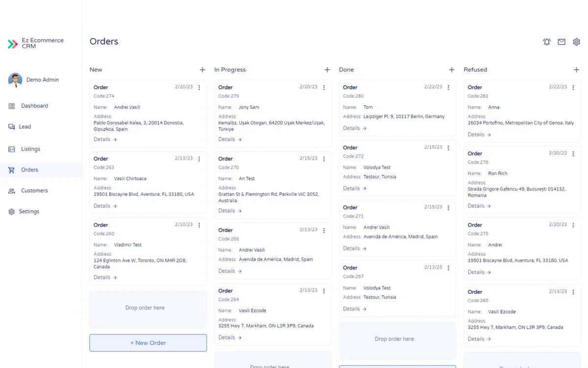The height and width of the screenshot is (368, 588).
Task: Go to Dashboard in the sidebar
Action: 41,106
